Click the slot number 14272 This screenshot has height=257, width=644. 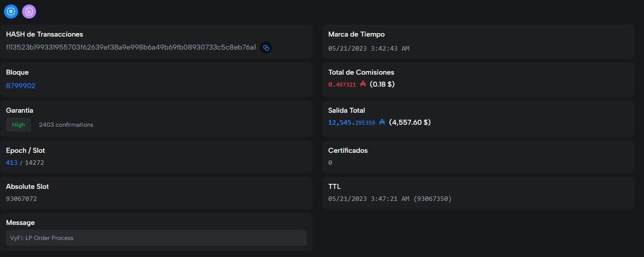[35, 163]
